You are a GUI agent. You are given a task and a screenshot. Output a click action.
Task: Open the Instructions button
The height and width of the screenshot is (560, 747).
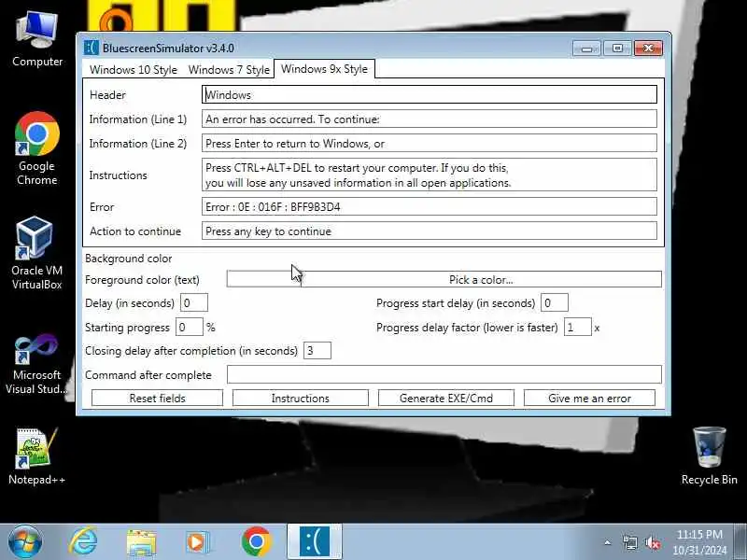click(301, 399)
